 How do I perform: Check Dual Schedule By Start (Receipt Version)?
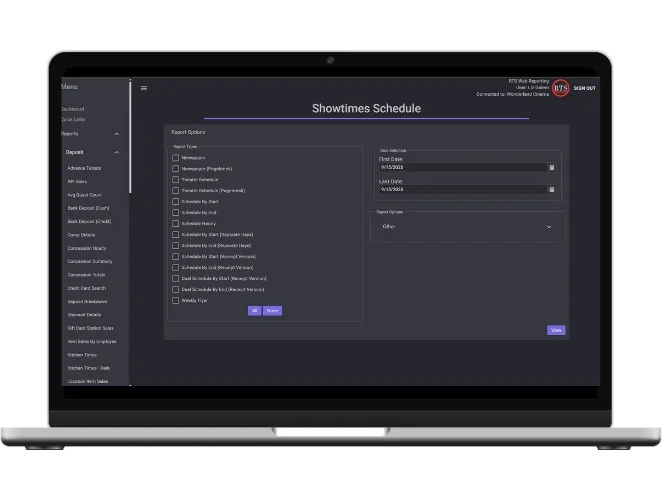[176, 278]
